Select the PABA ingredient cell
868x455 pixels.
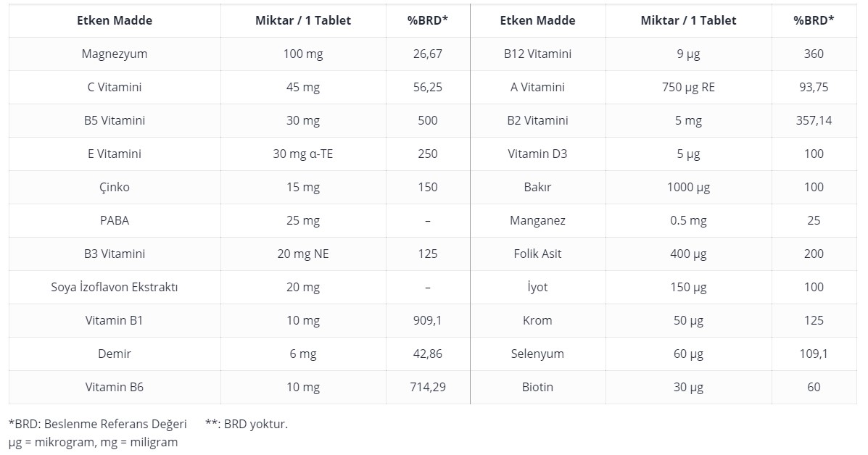coord(115,220)
